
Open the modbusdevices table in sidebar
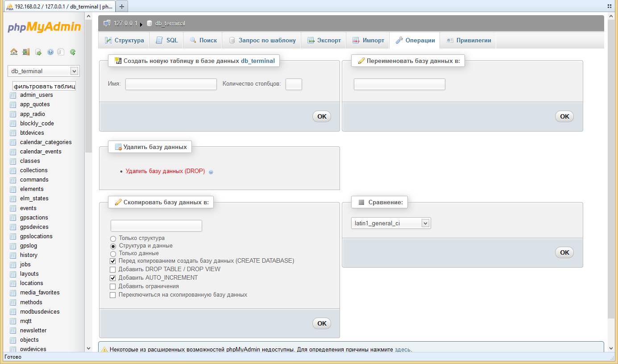coord(40,312)
